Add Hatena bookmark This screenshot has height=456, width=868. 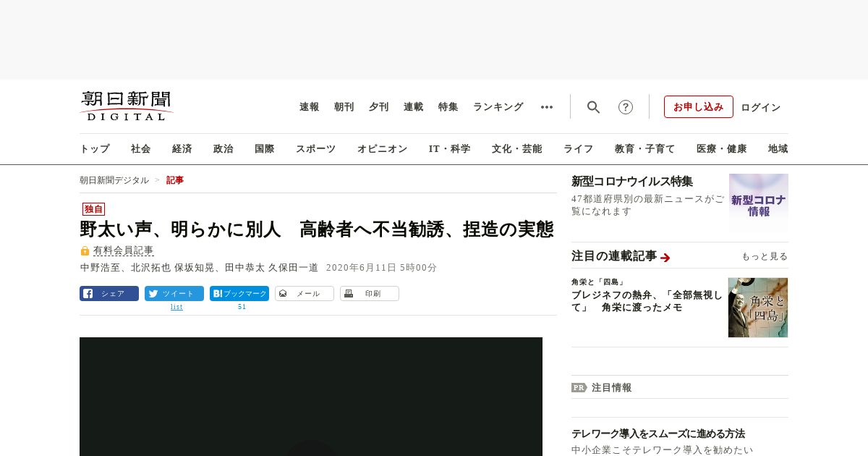(x=239, y=293)
